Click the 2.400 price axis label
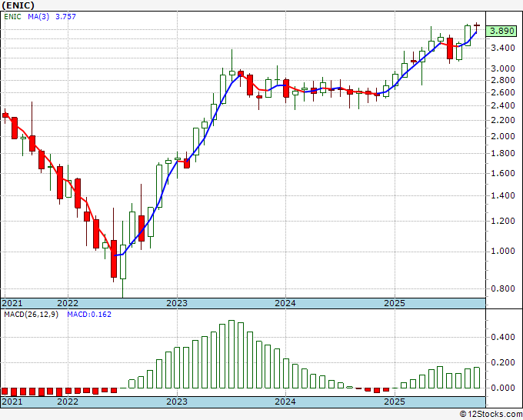Viewport: 523px width, 420px height. point(503,105)
